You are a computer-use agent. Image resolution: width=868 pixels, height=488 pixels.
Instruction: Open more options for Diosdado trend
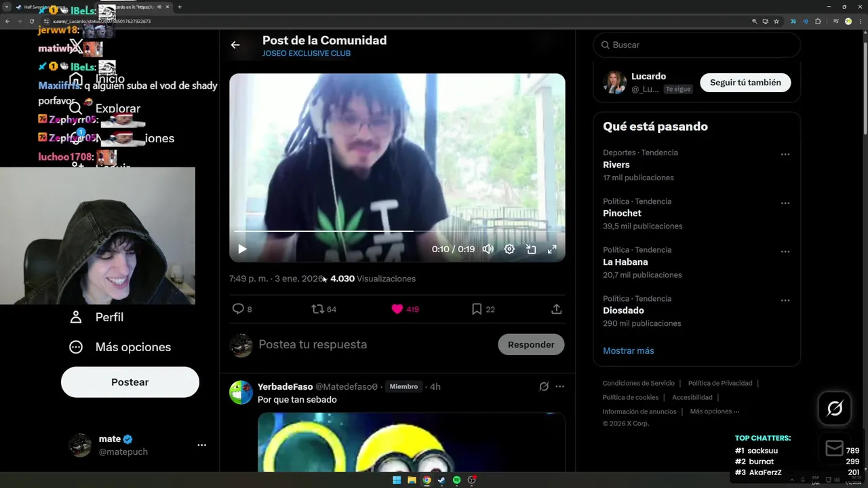point(785,300)
